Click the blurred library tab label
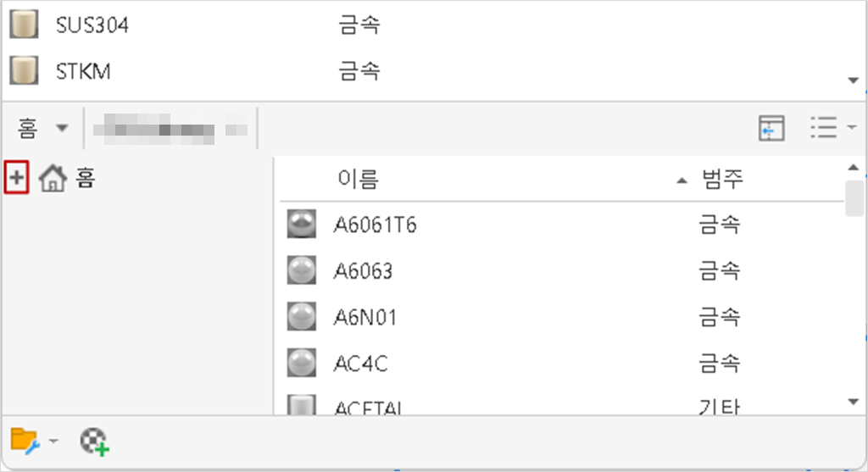Viewport: 868px width, 472px height. tap(170, 129)
